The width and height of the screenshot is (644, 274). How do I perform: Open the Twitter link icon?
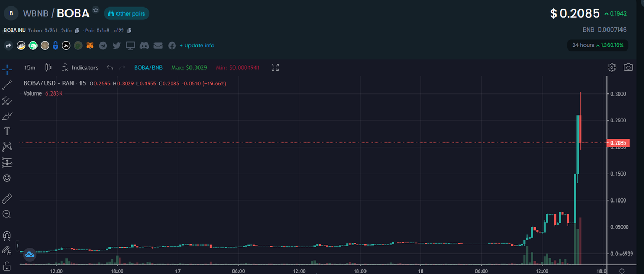(116, 46)
